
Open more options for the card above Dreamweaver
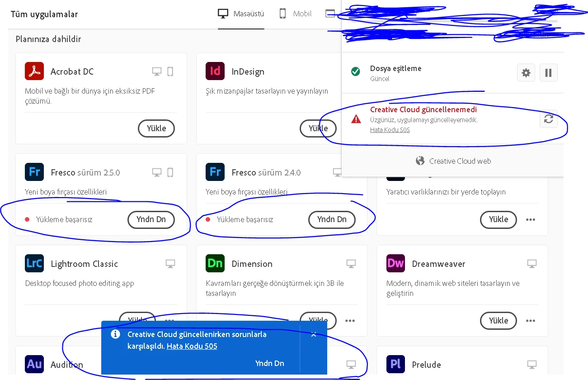[531, 219]
